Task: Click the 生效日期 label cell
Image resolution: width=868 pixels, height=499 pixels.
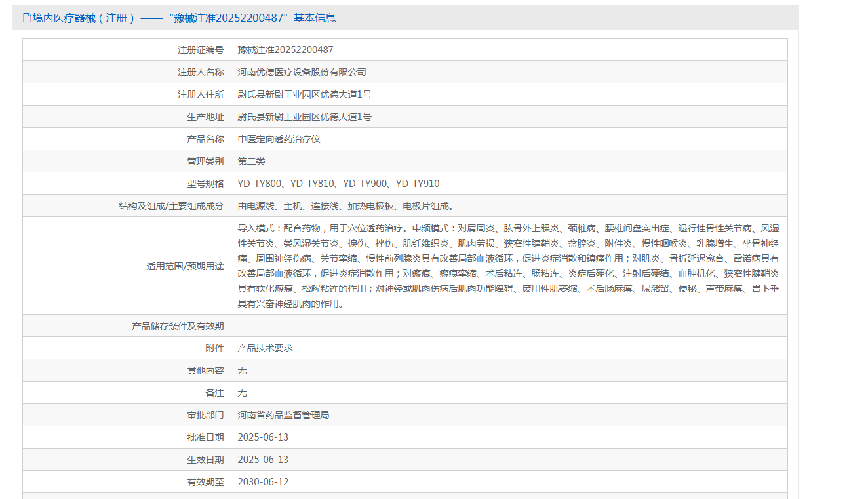Action: (x=127, y=460)
